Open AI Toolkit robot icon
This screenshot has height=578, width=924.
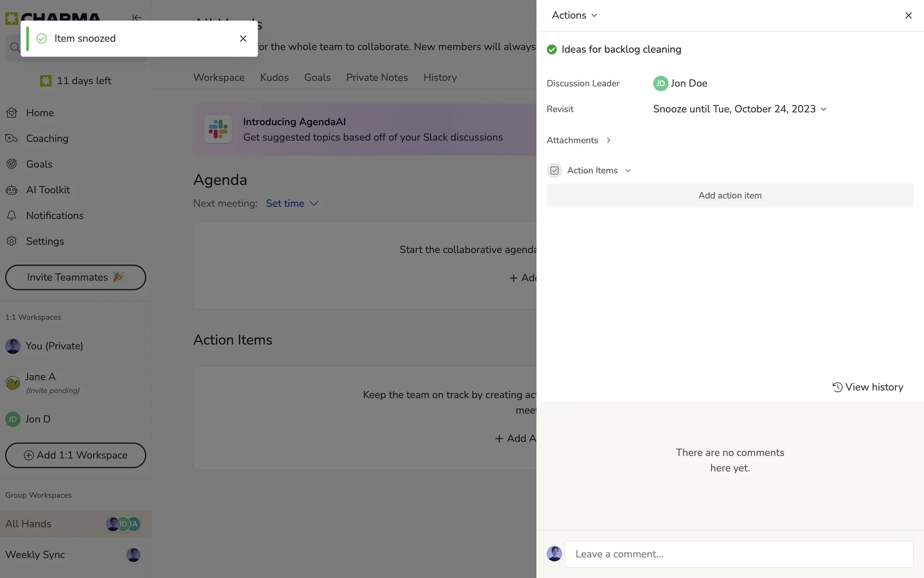pyautogui.click(x=12, y=190)
